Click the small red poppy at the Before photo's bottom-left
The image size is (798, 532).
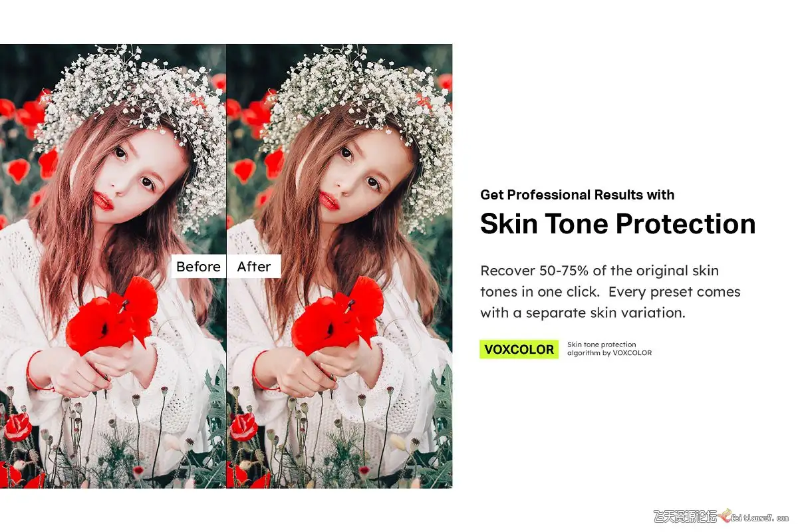tap(17, 426)
